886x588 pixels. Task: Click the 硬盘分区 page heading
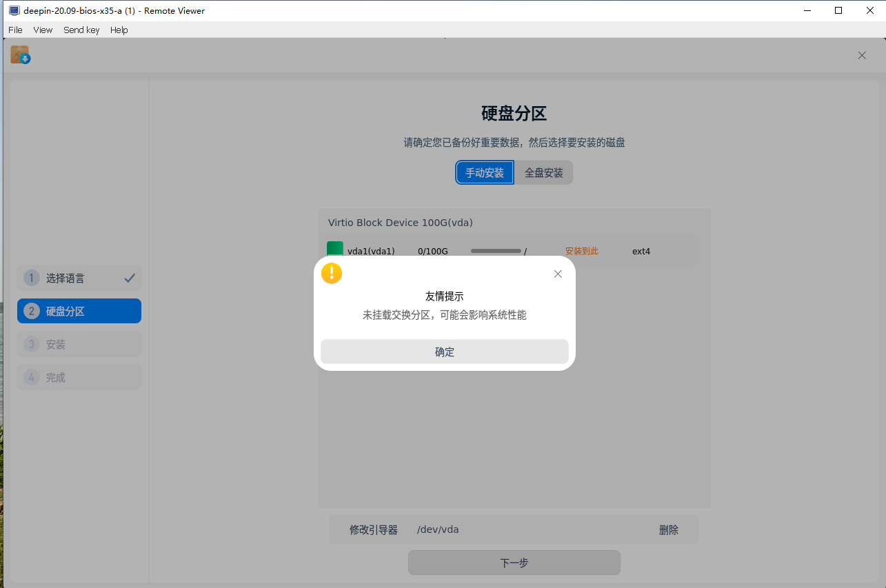pyautogui.click(x=514, y=114)
